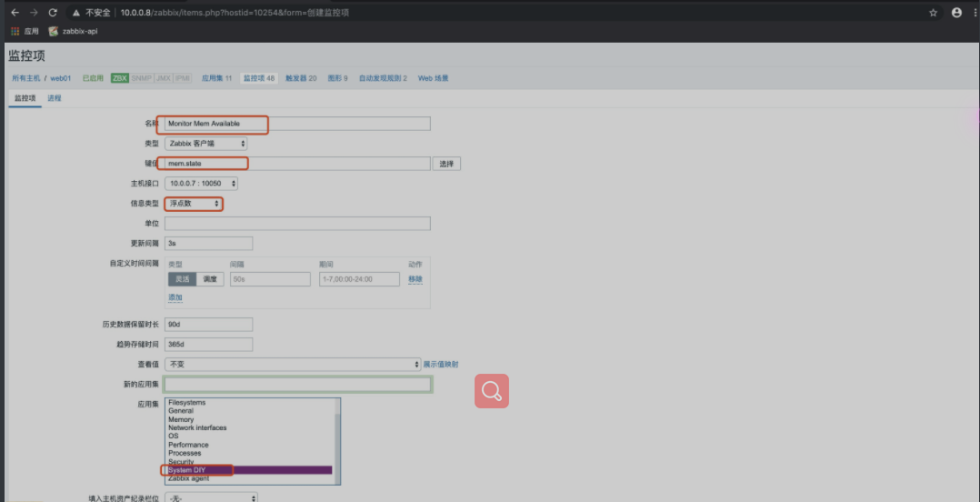980x502 pixels.
Task: Select Performance in 应用集 list
Action: [x=249, y=445]
